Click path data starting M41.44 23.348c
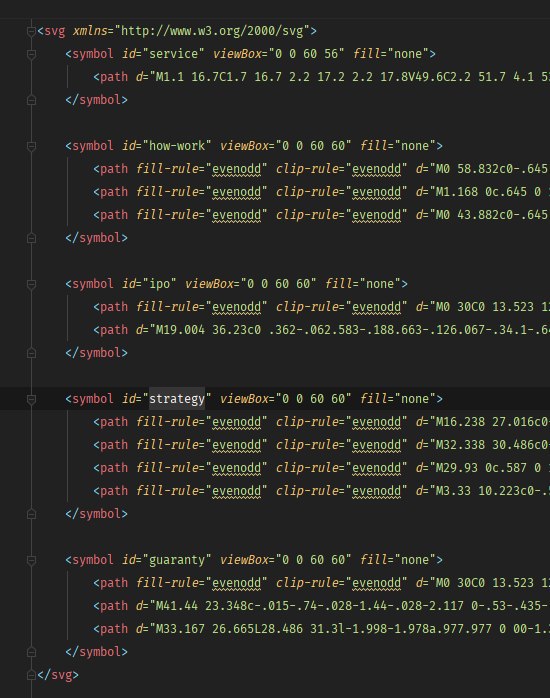The height and width of the screenshot is (698, 550). point(352,606)
